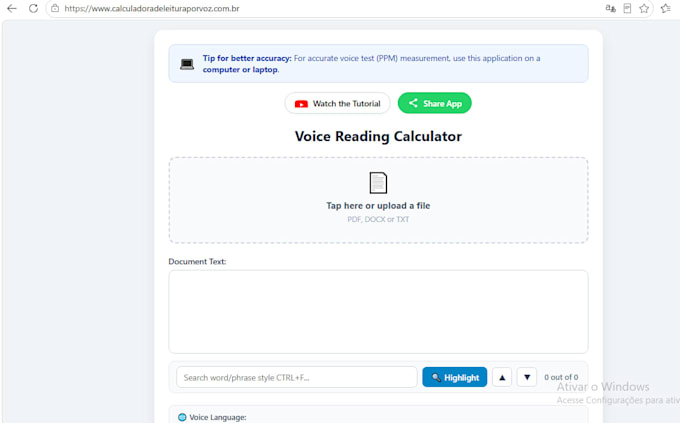This screenshot has width=680, height=423.
Task: Click the magnifier icon on Highlight
Action: [436, 377]
